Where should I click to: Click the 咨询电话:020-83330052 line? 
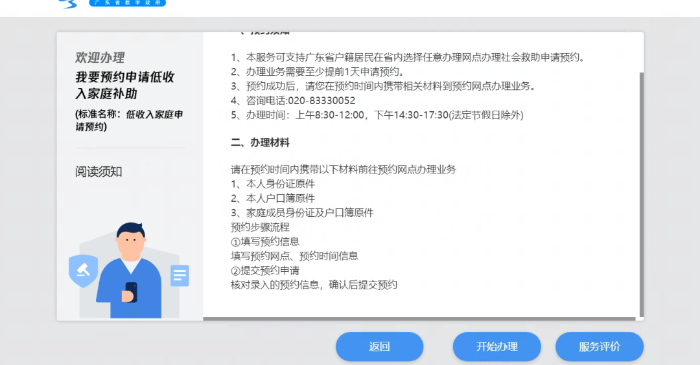[x=293, y=100]
